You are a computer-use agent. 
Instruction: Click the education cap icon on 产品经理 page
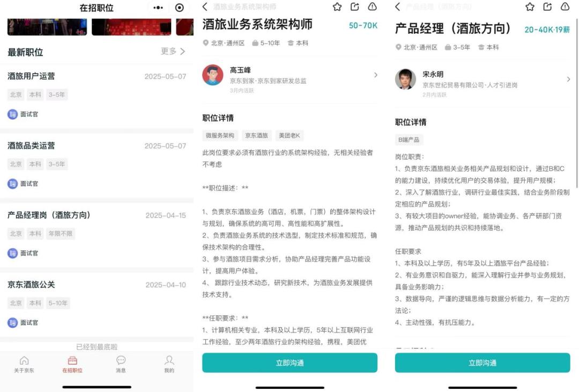[481, 47]
